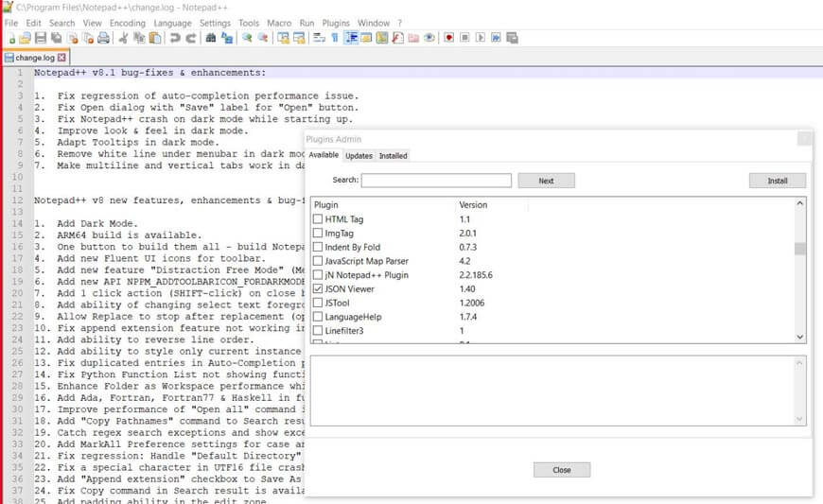This screenshot has width=823, height=504.
Task: Open the Language menu
Action: [x=173, y=23]
